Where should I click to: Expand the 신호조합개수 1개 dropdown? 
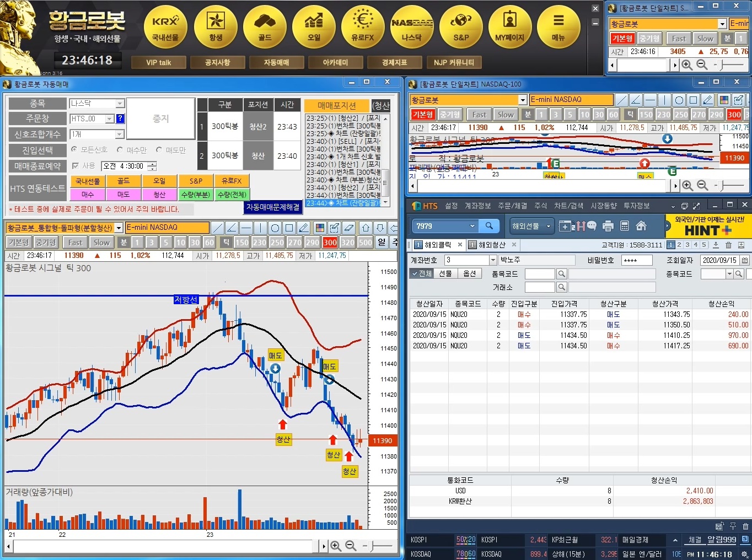coord(119,134)
